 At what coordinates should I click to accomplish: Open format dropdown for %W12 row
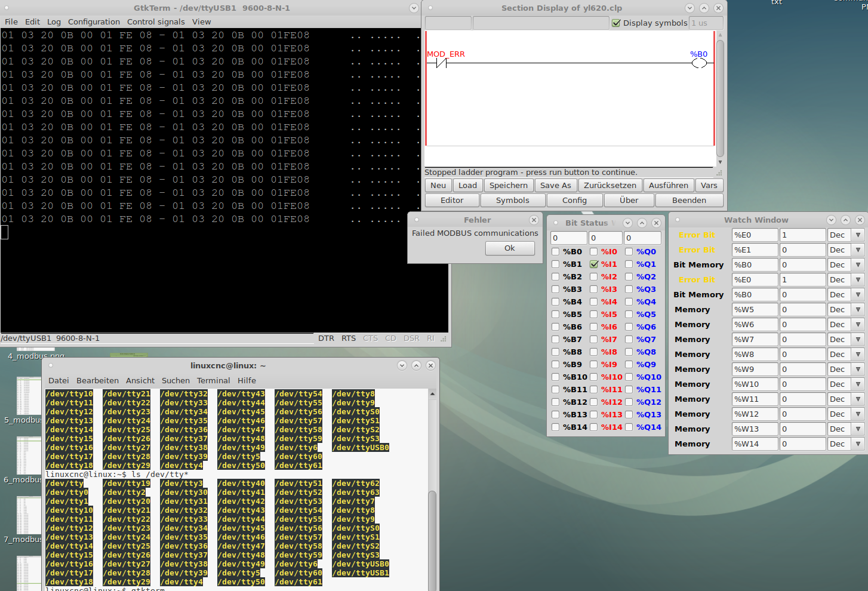(858, 414)
